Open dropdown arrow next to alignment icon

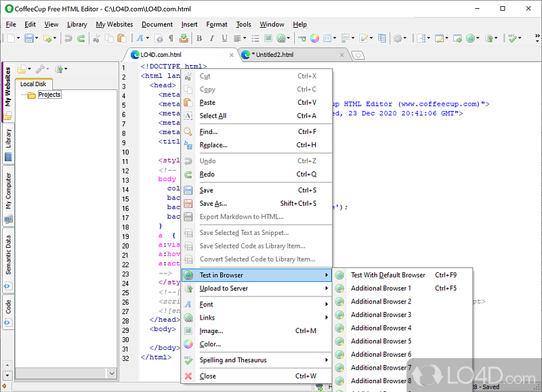(245, 38)
